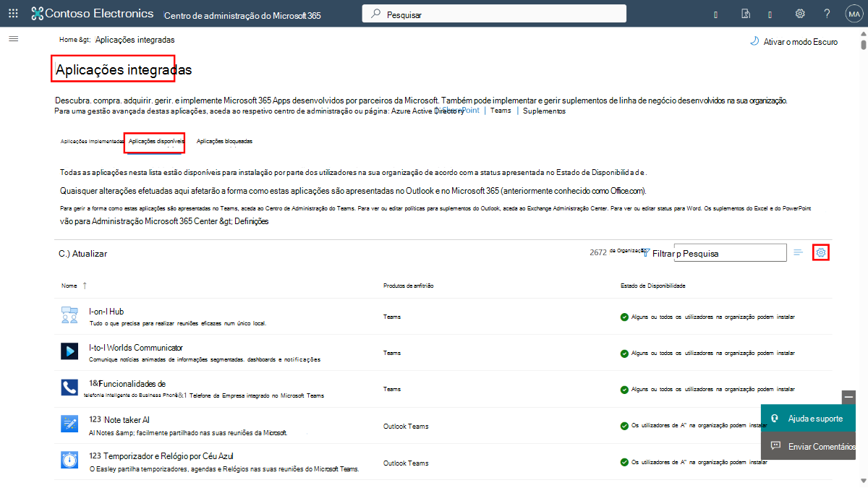Open the Teams admin center link
868x488 pixels.
(501, 111)
